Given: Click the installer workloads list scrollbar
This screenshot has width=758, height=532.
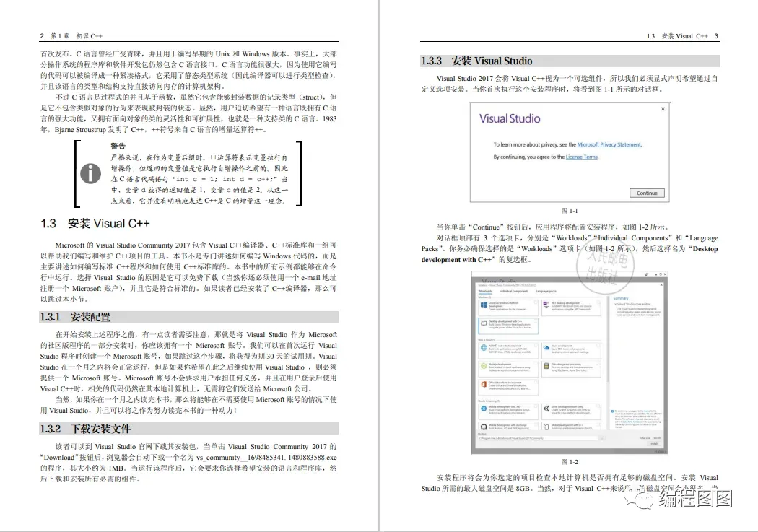Looking at the screenshot, I should click(608, 339).
